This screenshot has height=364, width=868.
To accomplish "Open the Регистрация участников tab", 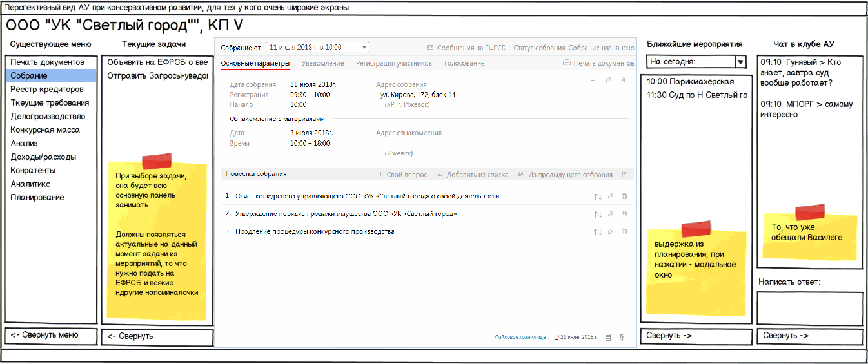I will pos(393,63).
